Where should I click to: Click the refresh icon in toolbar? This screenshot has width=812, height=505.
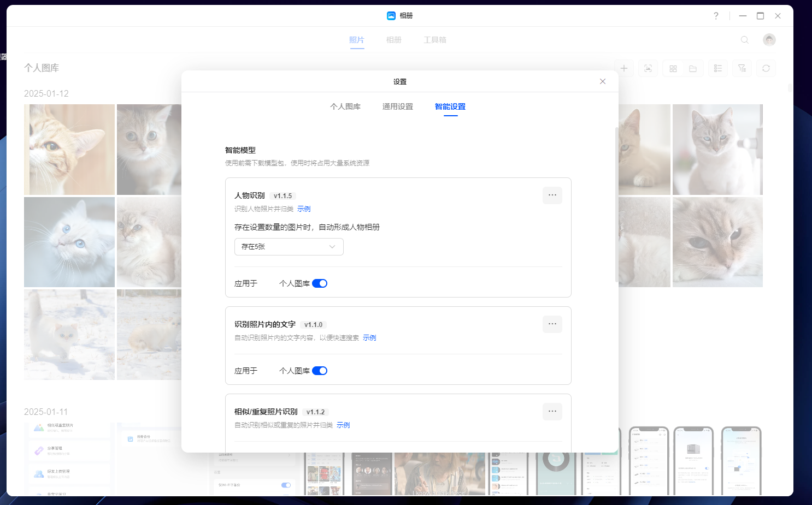[x=766, y=68]
